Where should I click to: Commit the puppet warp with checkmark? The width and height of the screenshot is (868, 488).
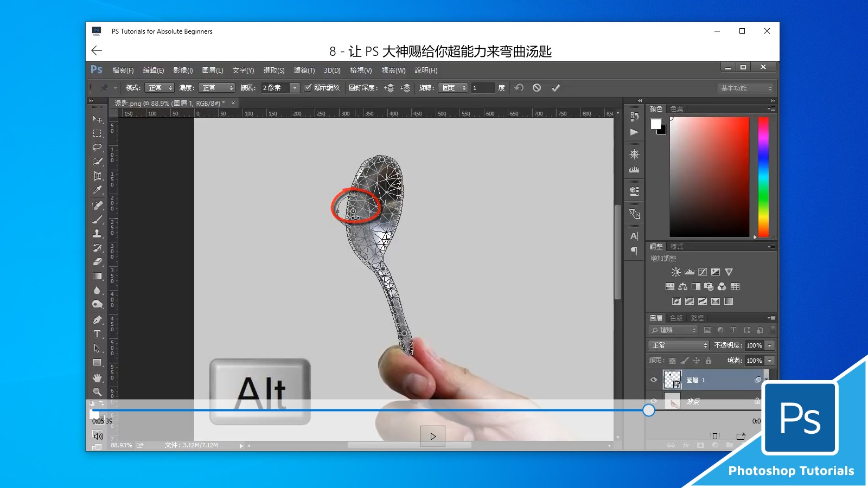point(556,88)
